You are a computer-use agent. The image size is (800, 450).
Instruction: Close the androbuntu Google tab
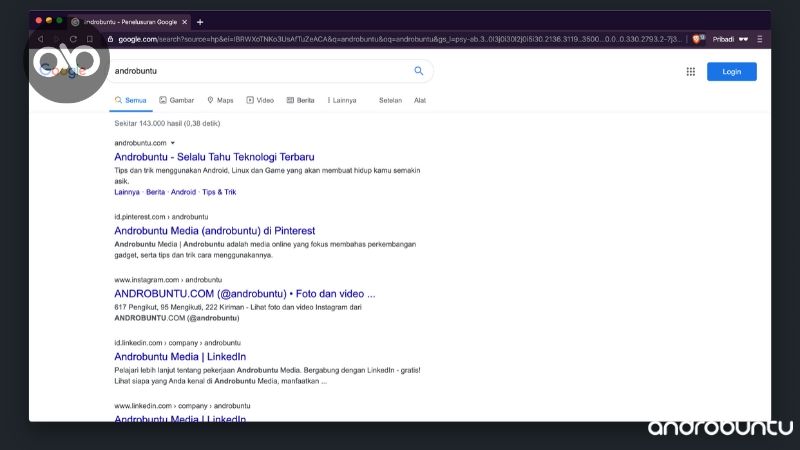pos(185,22)
